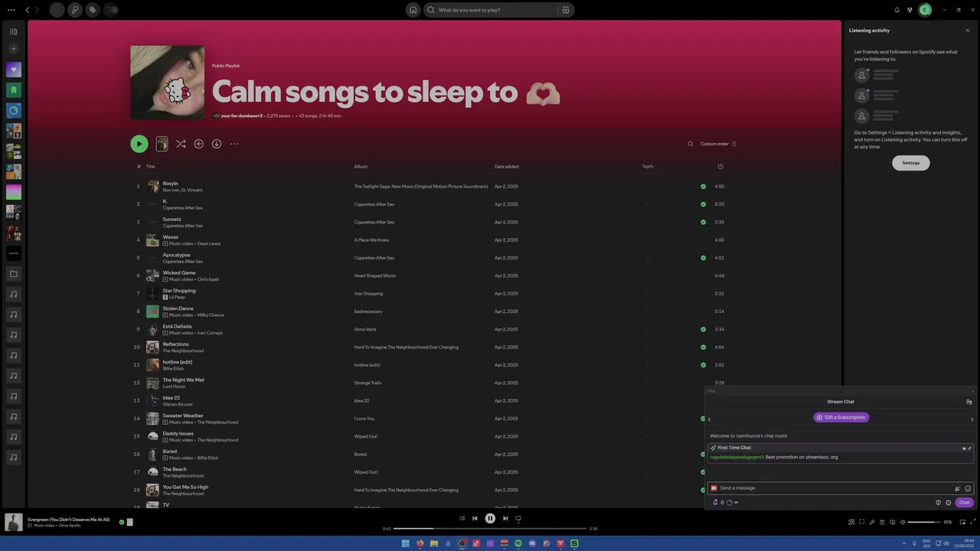Open the chat emote picker

click(968, 488)
